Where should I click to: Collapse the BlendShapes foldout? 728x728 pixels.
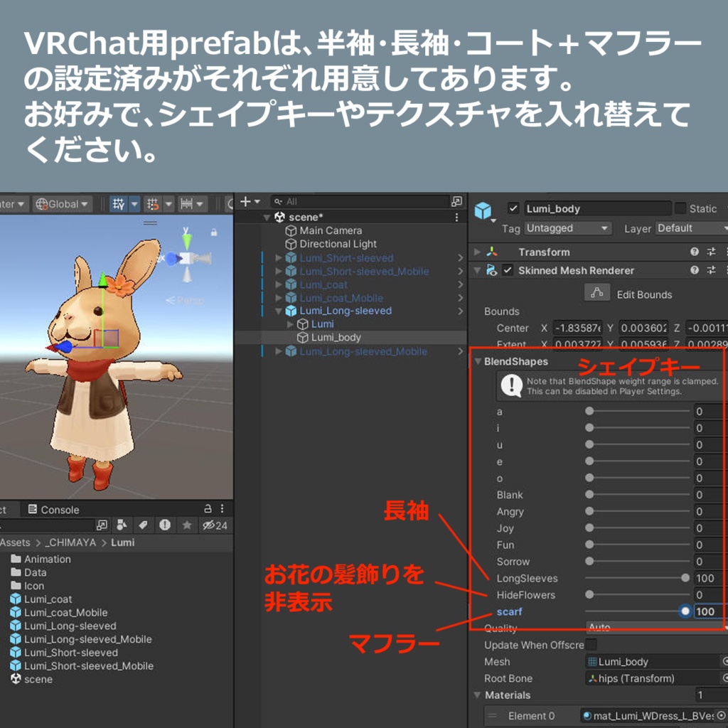[477, 361]
